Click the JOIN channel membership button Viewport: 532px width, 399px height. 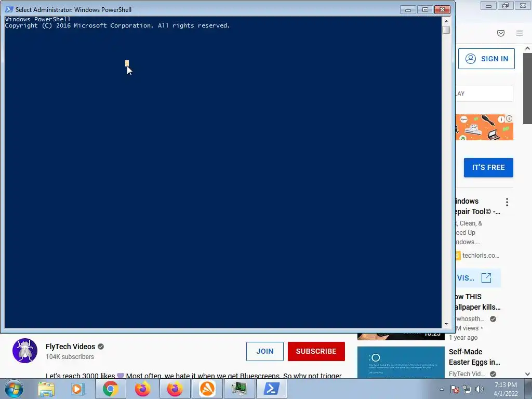tap(264, 351)
